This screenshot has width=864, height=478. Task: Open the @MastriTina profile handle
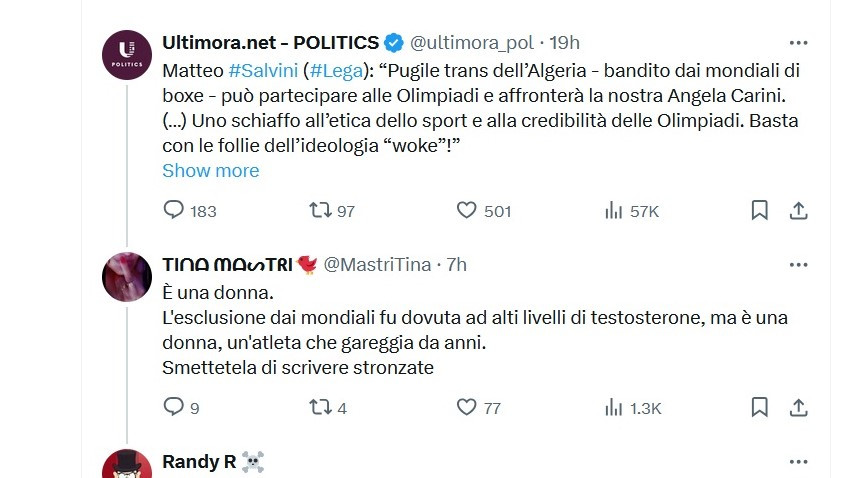click(381, 265)
